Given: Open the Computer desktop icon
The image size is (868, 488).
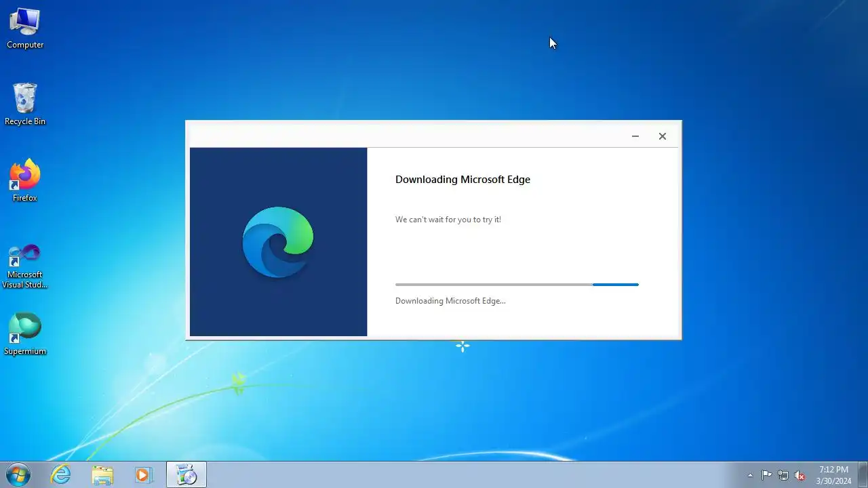Looking at the screenshot, I should (x=25, y=28).
